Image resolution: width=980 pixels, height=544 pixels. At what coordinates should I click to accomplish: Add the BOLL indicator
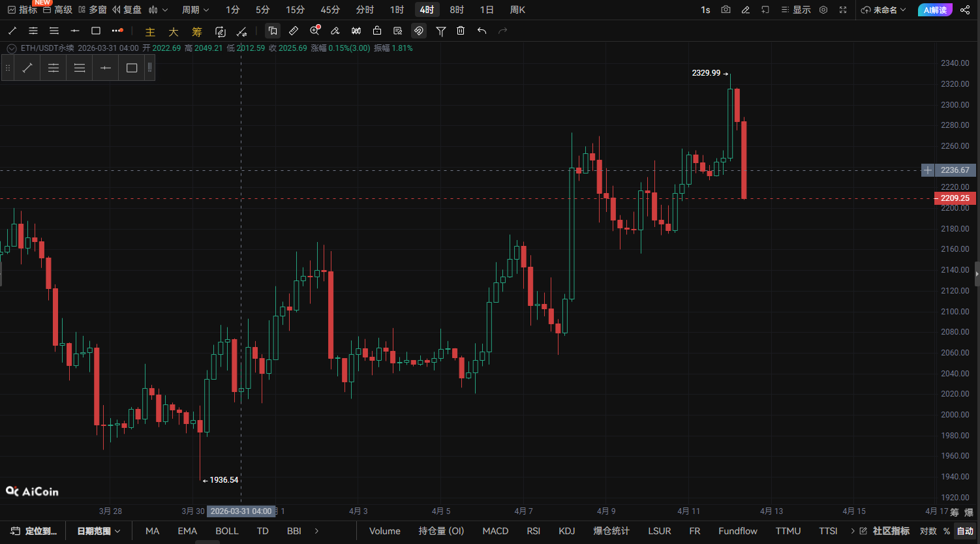(227, 531)
